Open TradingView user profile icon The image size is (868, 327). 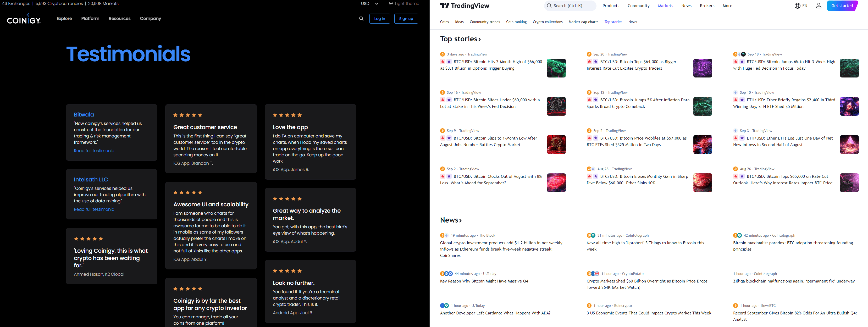pos(819,6)
